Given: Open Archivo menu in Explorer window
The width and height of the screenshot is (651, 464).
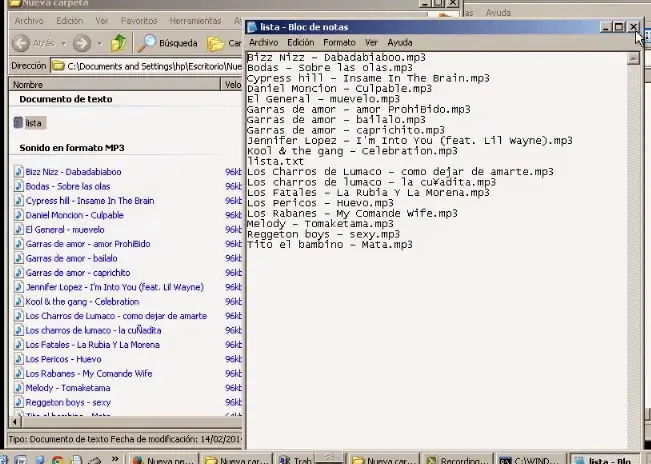Looking at the screenshot, I should pos(29,20).
